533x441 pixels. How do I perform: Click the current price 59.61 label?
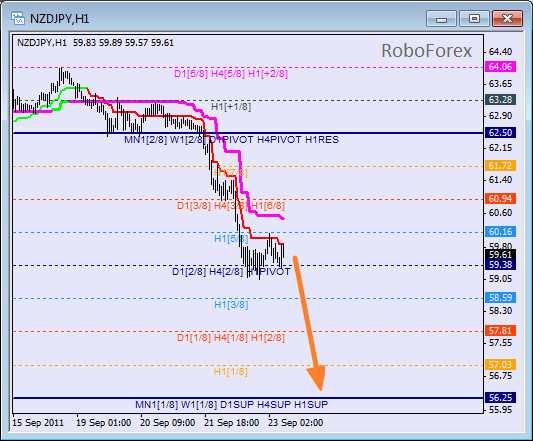coord(500,254)
